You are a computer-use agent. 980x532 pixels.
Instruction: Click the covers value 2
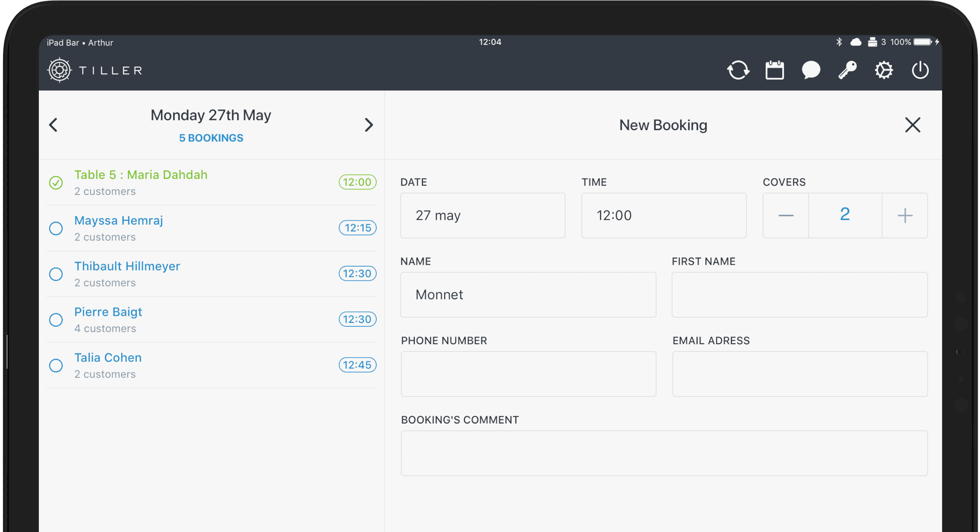tap(845, 215)
